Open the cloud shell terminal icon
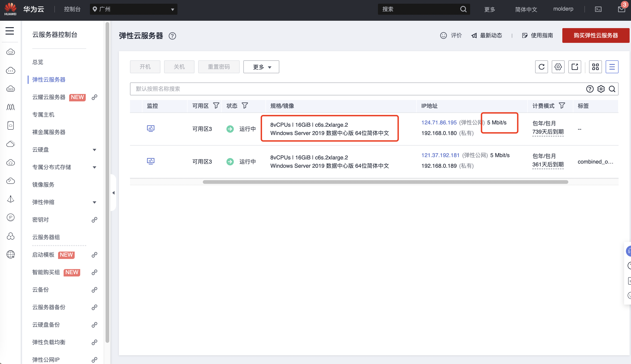The image size is (631, 364). point(598,9)
